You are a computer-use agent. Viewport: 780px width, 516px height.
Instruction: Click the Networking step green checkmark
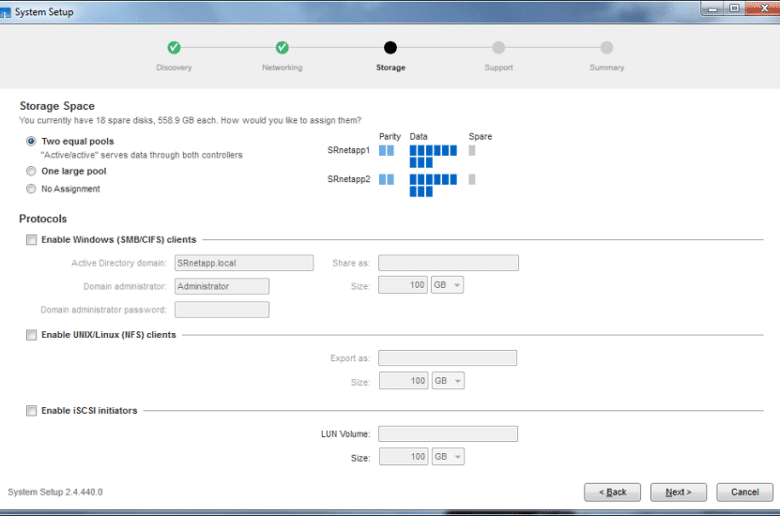282,48
